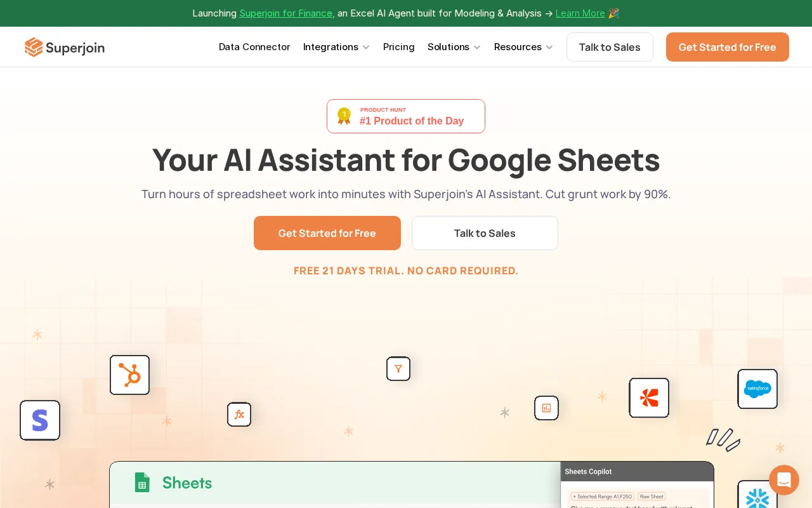
Task: Click the chart report icon
Action: point(546,408)
